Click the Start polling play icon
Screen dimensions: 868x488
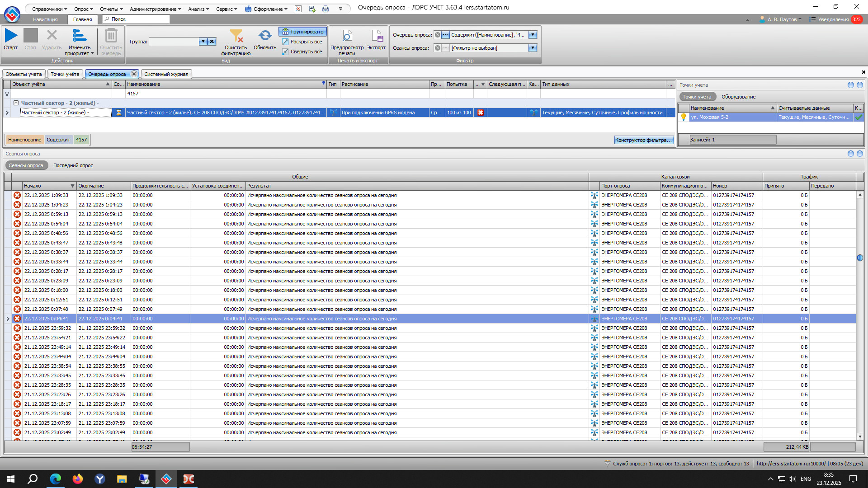11,36
